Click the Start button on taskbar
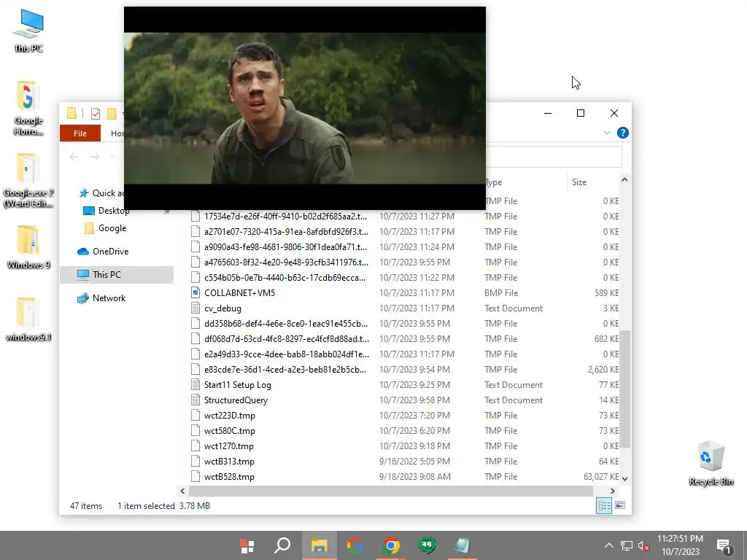This screenshot has height=560, width=747. coord(247,545)
